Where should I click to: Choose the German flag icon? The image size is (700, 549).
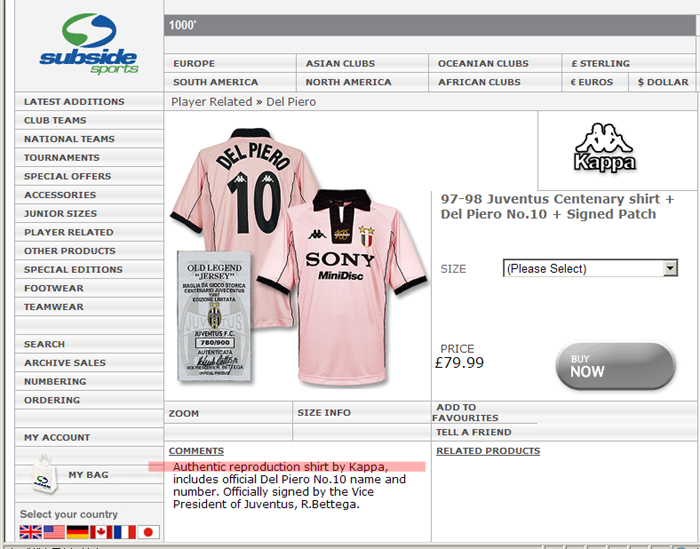[78, 532]
